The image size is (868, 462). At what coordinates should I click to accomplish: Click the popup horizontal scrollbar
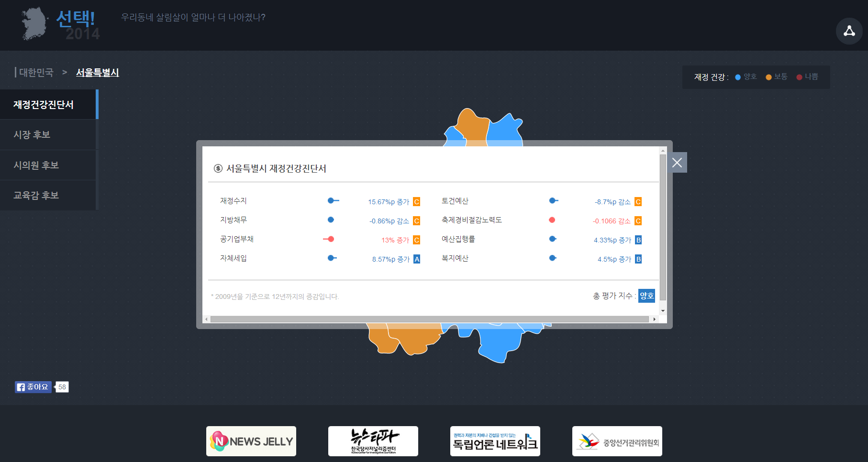429,319
